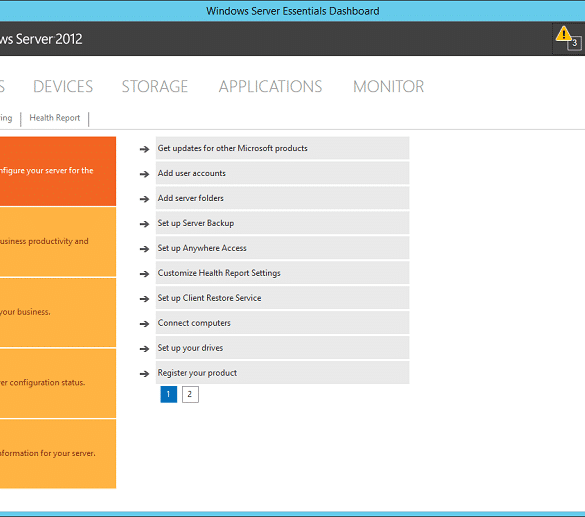Switch to the MONITOR tab
The image size is (585, 517).
[388, 87]
